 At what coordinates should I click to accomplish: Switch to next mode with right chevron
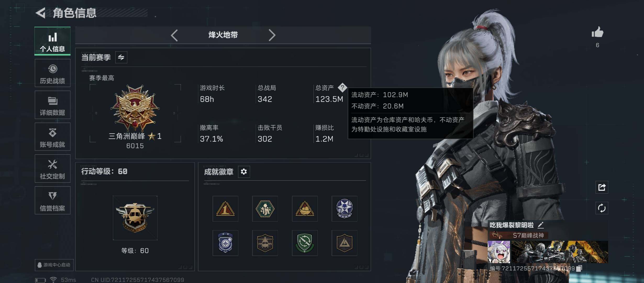pyautogui.click(x=272, y=35)
